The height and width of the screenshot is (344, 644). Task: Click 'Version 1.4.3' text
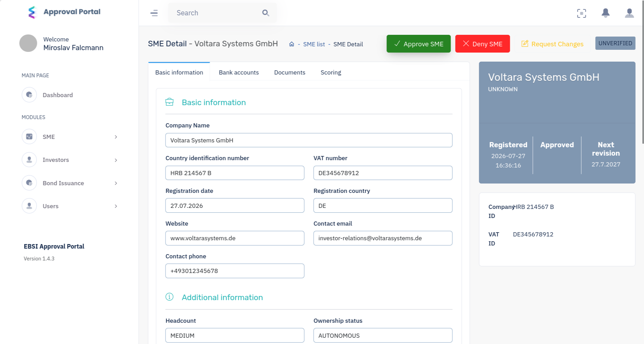pyautogui.click(x=39, y=259)
